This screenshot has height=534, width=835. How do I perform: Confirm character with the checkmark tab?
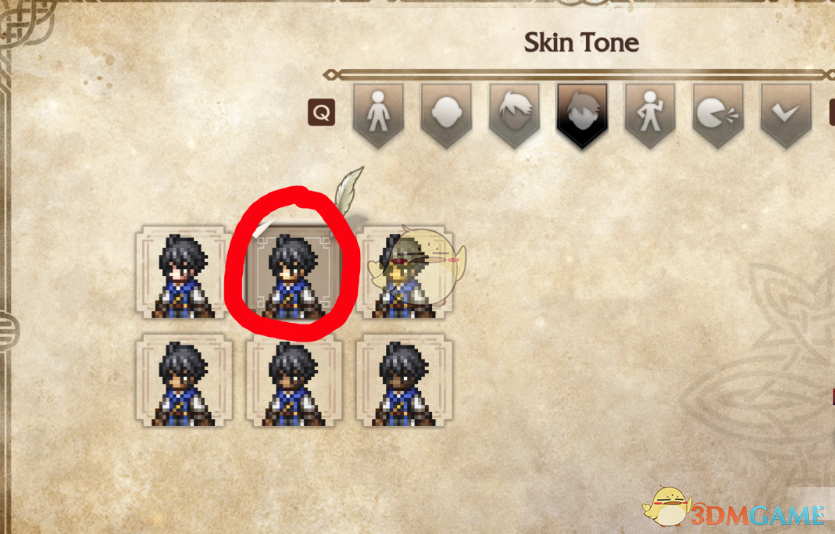(x=786, y=114)
